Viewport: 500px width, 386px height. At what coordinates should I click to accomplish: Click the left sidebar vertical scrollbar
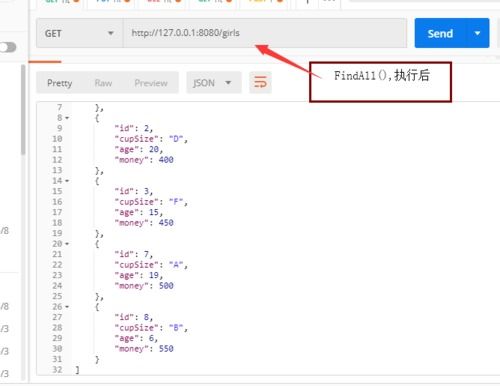23,110
